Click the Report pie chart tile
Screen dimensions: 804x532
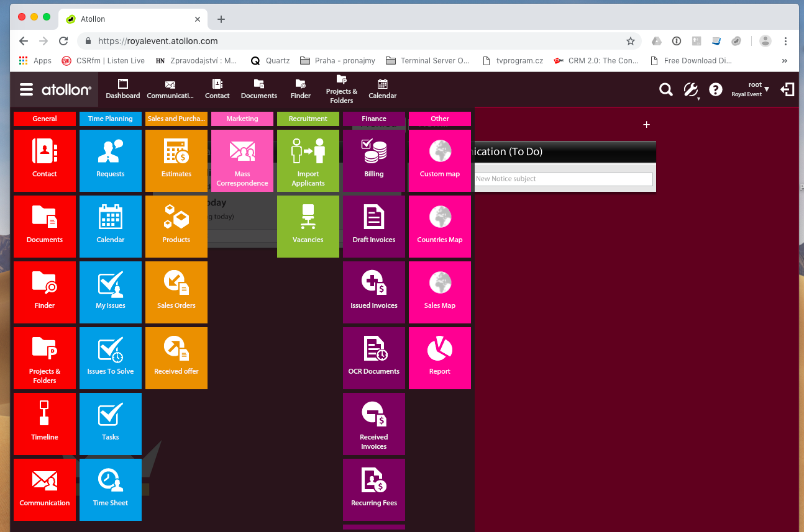point(439,358)
